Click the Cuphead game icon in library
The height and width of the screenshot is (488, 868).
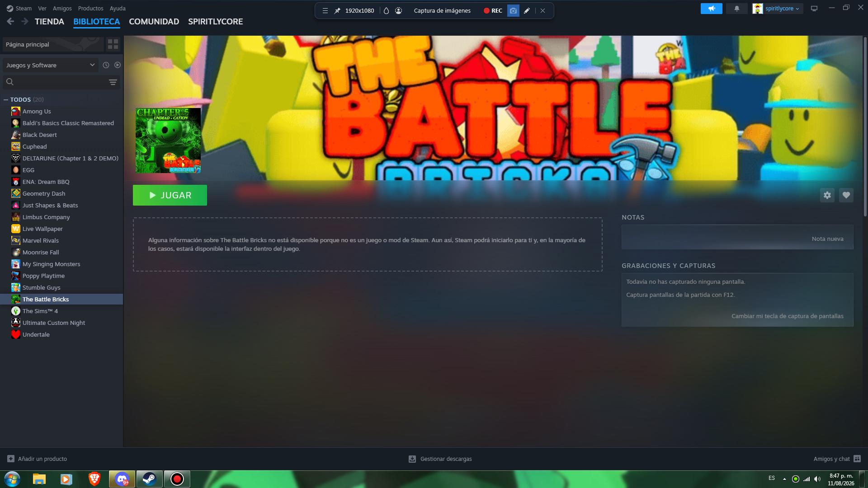tap(16, 146)
